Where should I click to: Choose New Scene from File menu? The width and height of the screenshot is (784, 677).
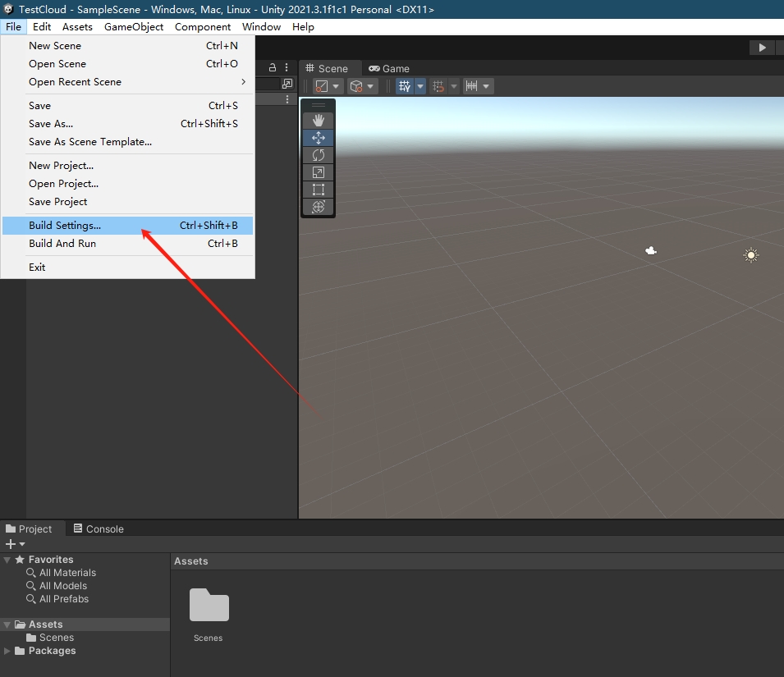pos(127,46)
